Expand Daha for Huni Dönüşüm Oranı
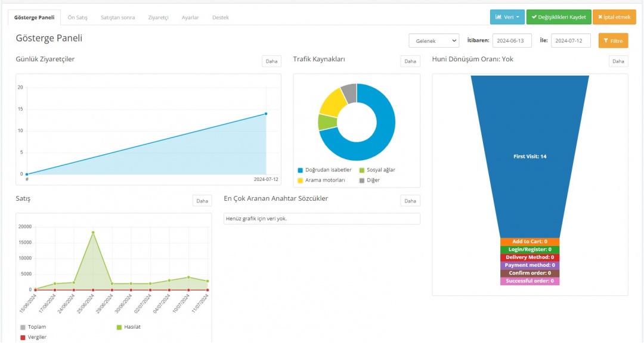644x343 pixels. pos(618,61)
